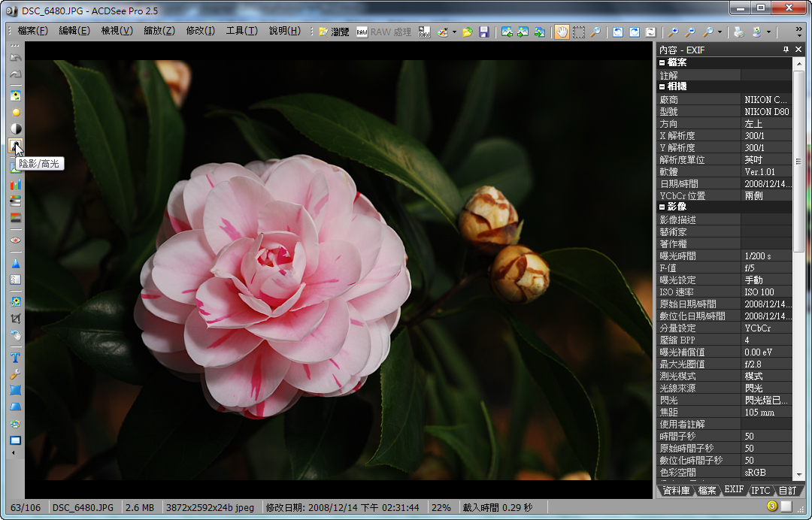Click the red-eye reduction tool
Screen dimensions: 812x520
pos(15,240)
